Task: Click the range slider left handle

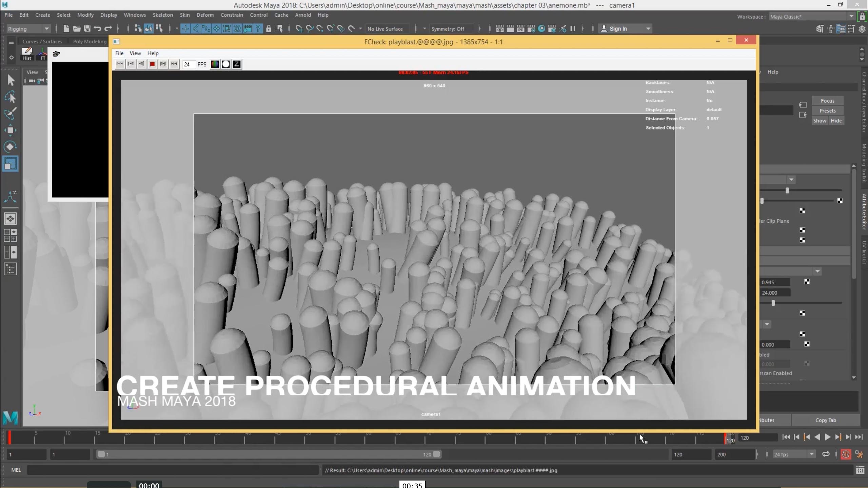Action: [x=101, y=454]
